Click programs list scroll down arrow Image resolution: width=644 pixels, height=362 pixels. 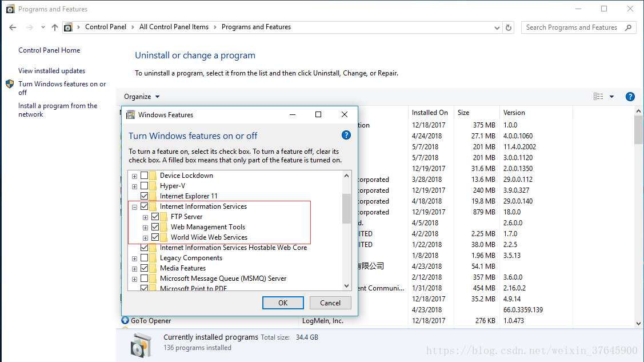click(x=638, y=323)
